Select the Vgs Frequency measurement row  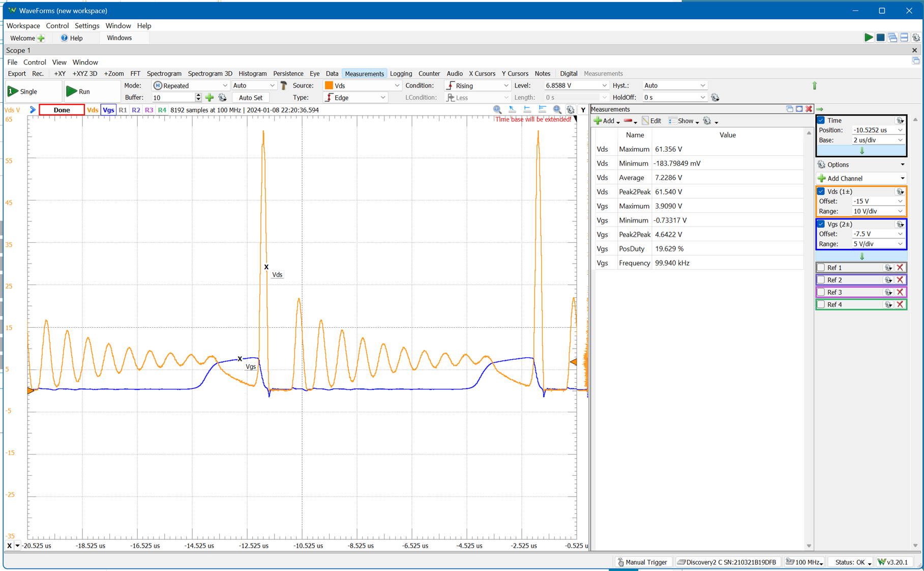click(x=699, y=263)
